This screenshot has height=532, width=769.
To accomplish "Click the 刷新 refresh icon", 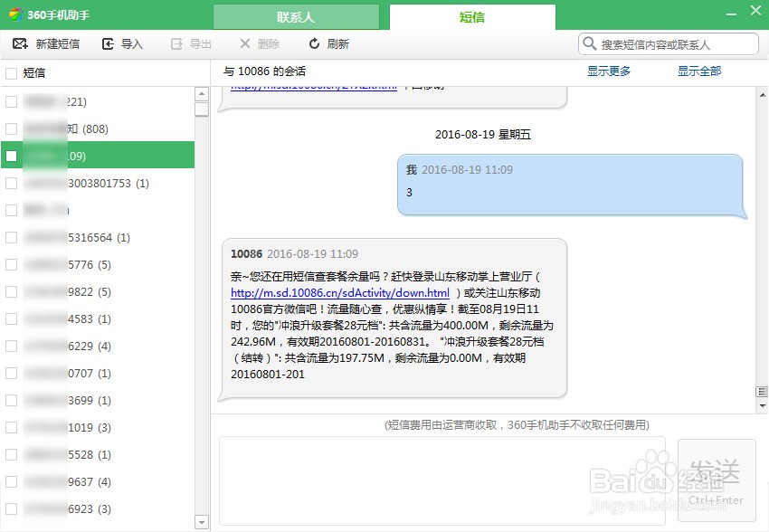I will click(314, 43).
